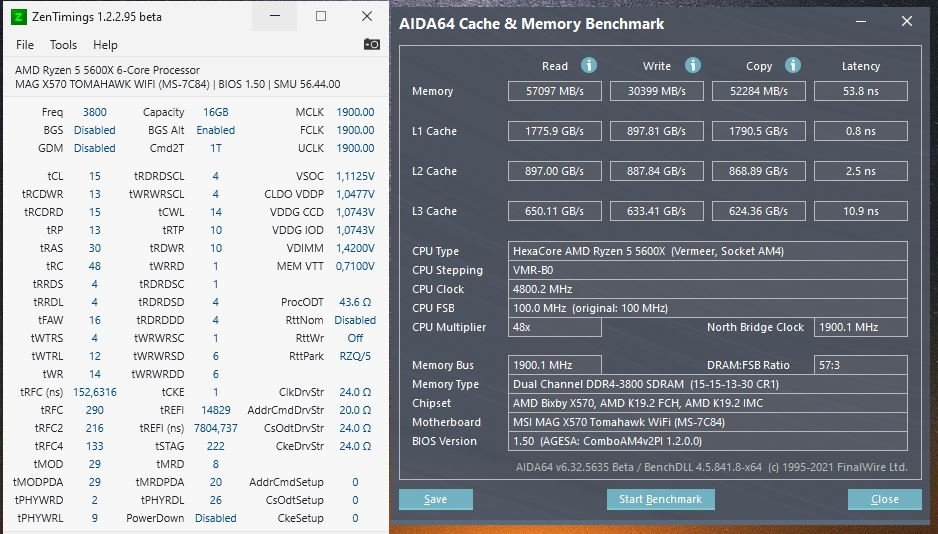
Task: Click the BIOS Version field 1.50 AGESA
Action: click(x=708, y=441)
